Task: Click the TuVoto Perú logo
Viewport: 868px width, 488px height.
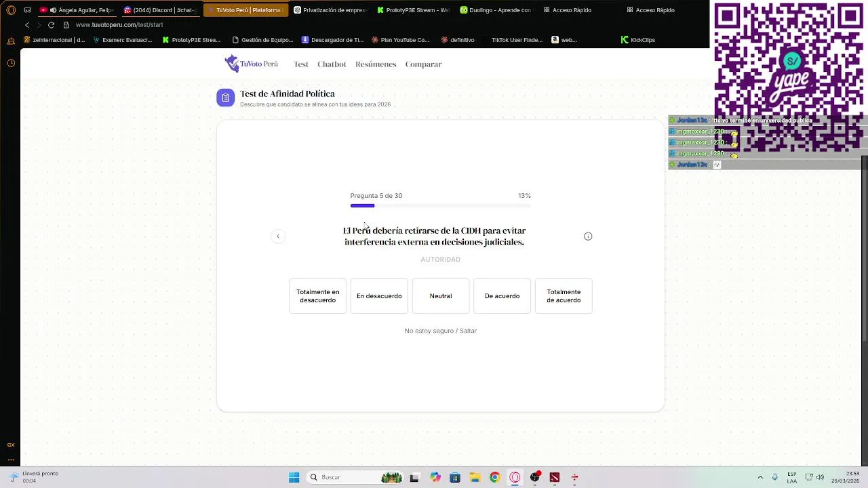Action: pyautogui.click(x=252, y=64)
